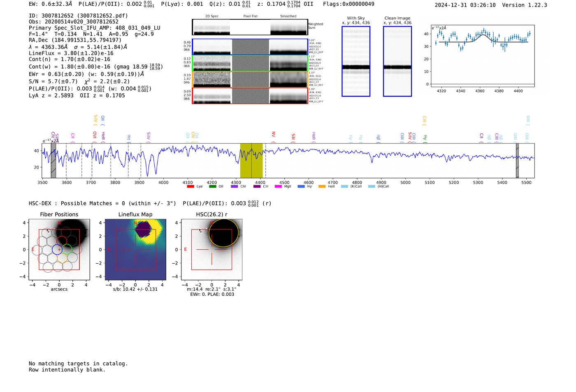
Task: Click the 'EWr: 0. PLAE: 0.003' caption
Action: point(212,295)
